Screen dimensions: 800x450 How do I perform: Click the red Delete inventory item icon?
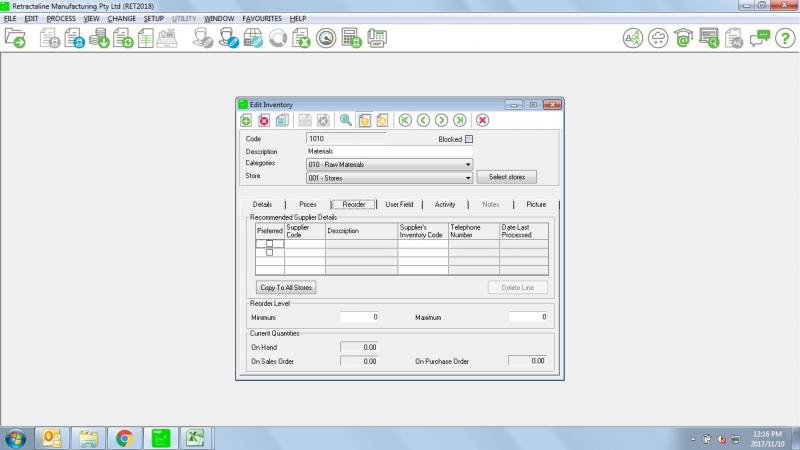264,120
